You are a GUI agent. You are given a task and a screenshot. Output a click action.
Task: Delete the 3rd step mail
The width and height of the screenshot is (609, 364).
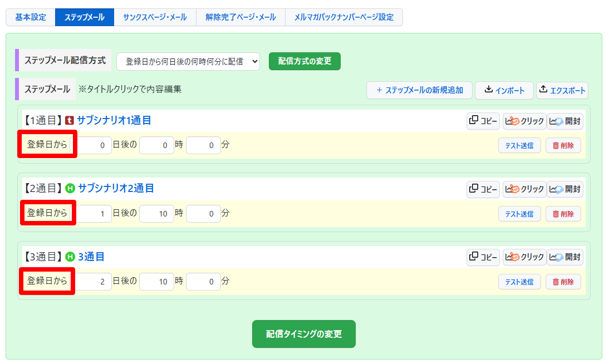[563, 282]
